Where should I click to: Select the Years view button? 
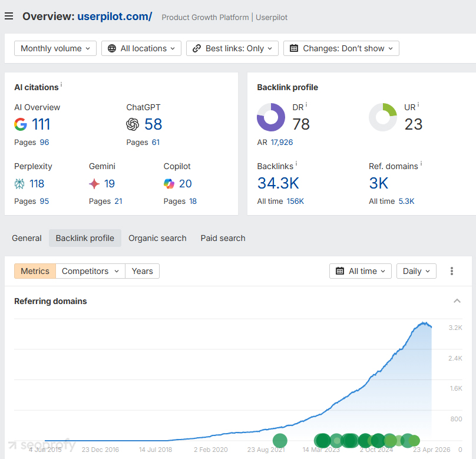click(142, 271)
